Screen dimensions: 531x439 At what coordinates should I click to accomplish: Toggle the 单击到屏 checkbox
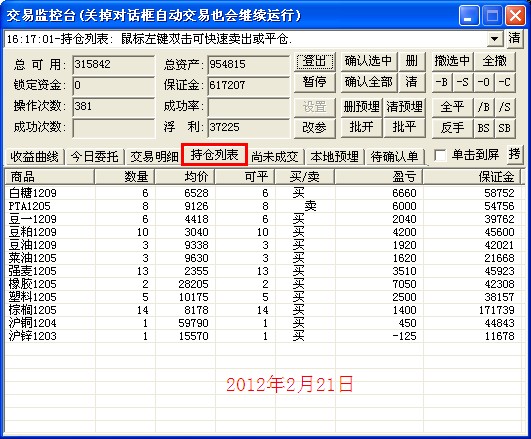440,156
